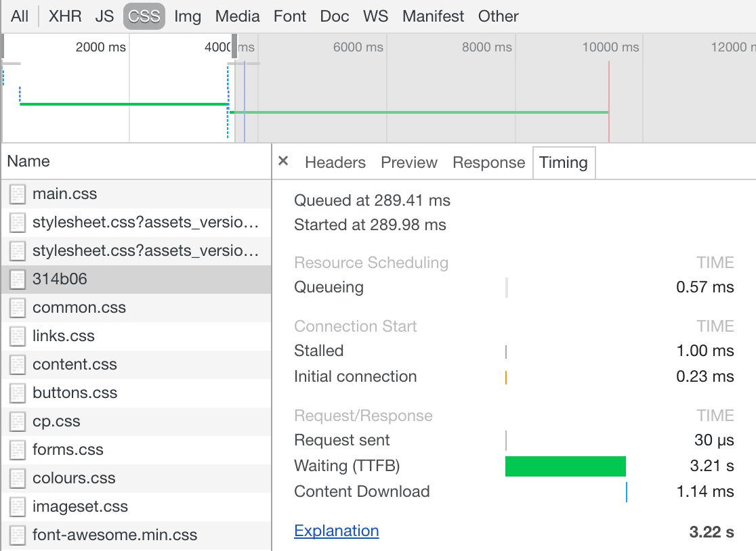The width and height of the screenshot is (756, 551).
Task: Open the Timing Explanation link
Action: click(336, 531)
